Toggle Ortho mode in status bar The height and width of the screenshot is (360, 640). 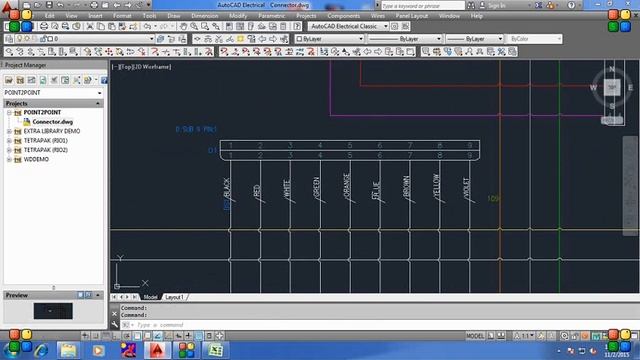[x=116, y=336]
